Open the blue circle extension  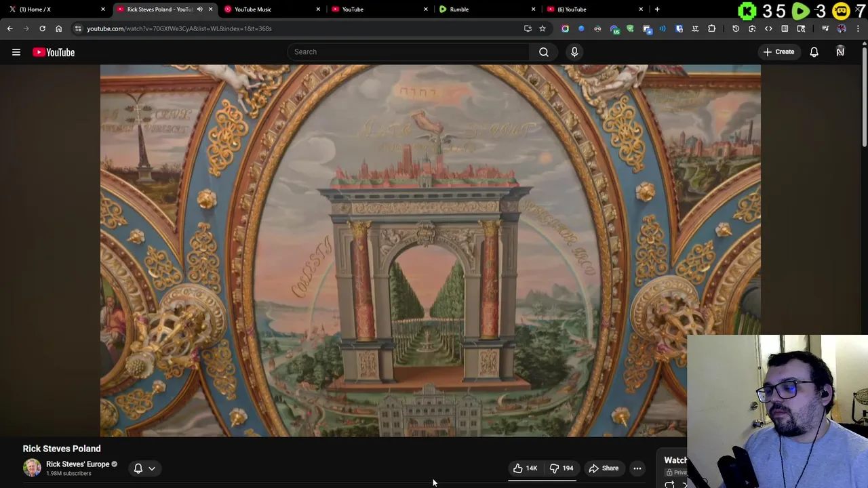pos(581,28)
